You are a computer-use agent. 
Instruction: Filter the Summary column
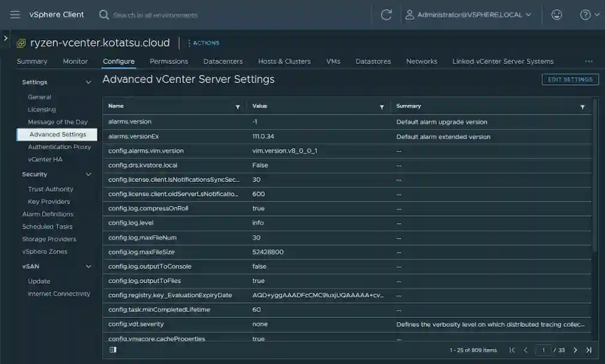tap(582, 107)
